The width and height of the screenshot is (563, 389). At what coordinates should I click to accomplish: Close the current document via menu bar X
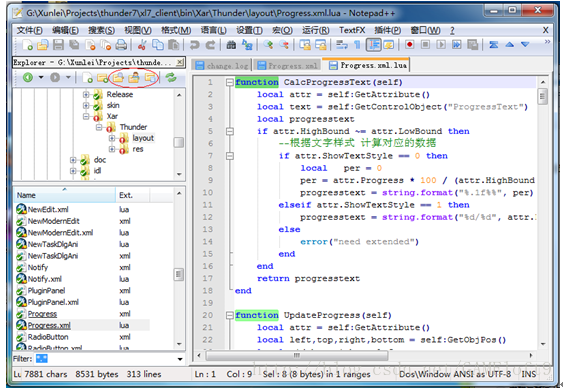pyautogui.click(x=545, y=30)
